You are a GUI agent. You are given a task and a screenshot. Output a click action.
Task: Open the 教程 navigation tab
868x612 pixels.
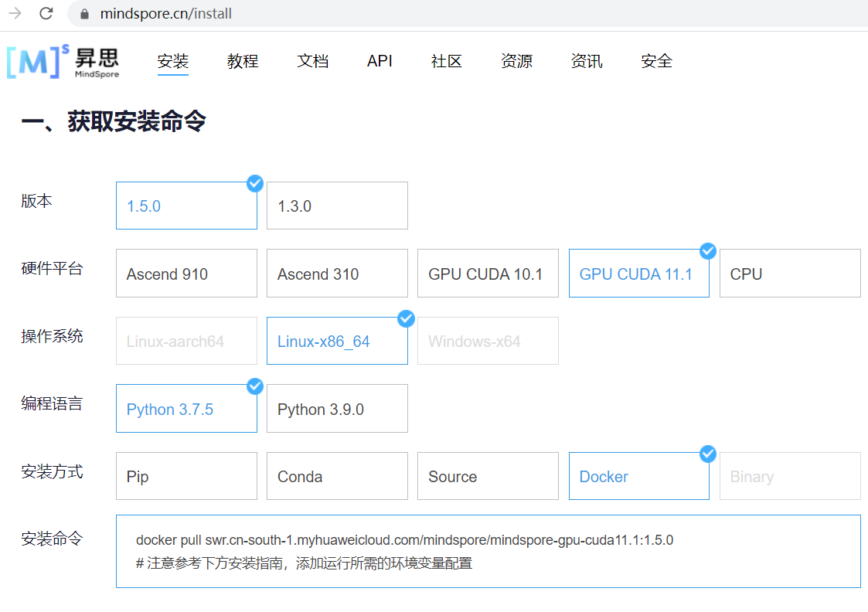tap(243, 61)
